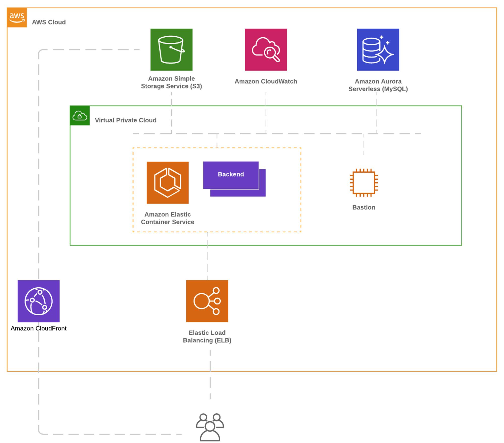This screenshot has width=504, height=443.
Task: Click the Amazon Aurora Serverless (MySQL) label
Action: point(378,85)
